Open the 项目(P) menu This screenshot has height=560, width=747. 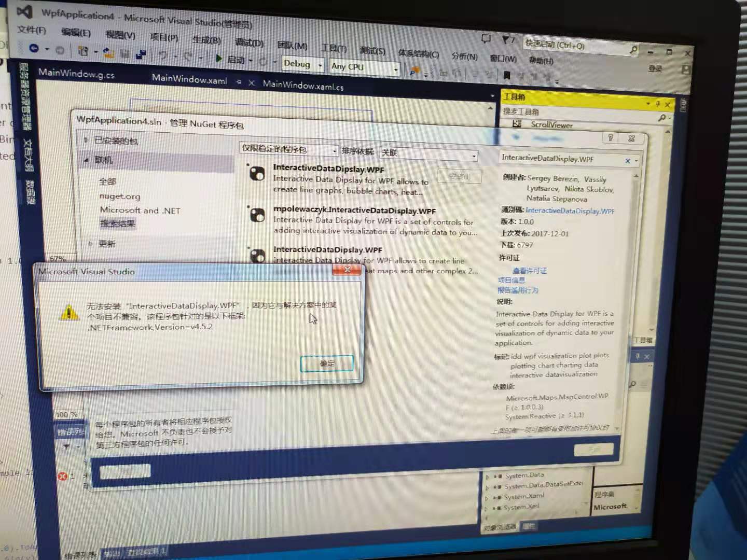click(164, 37)
